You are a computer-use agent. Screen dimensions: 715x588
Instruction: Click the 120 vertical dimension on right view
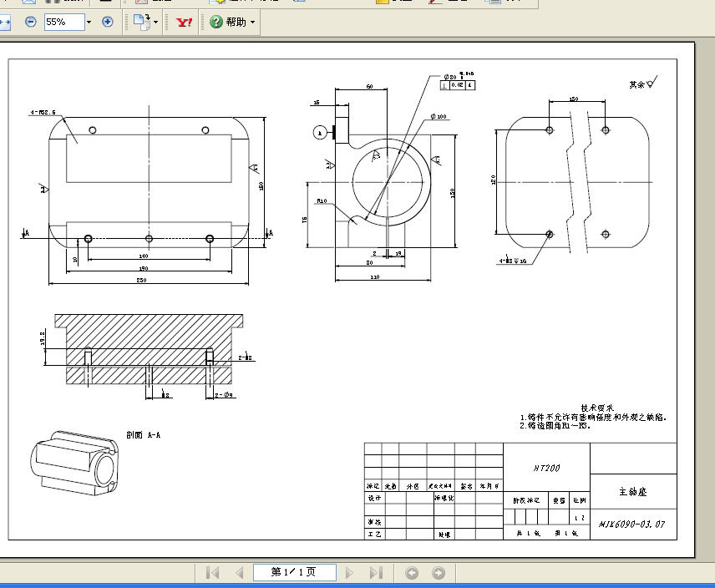pos(493,180)
